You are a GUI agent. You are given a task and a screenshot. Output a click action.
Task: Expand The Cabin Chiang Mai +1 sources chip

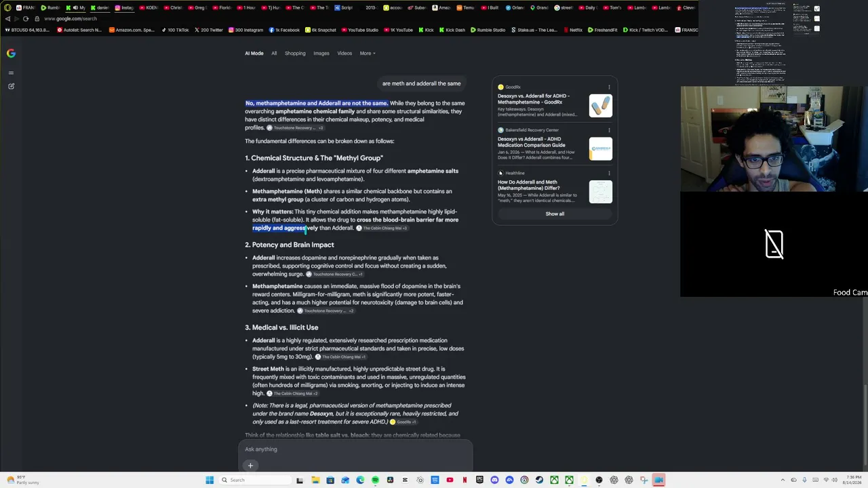340,357
